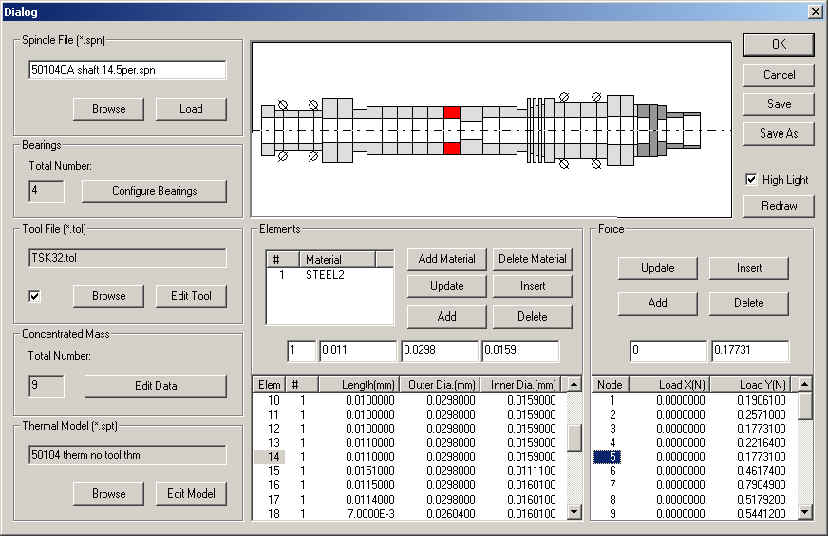Open Edit Tool for TSK32.tol
The height and width of the screenshot is (536, 828).
click(191, 296)
